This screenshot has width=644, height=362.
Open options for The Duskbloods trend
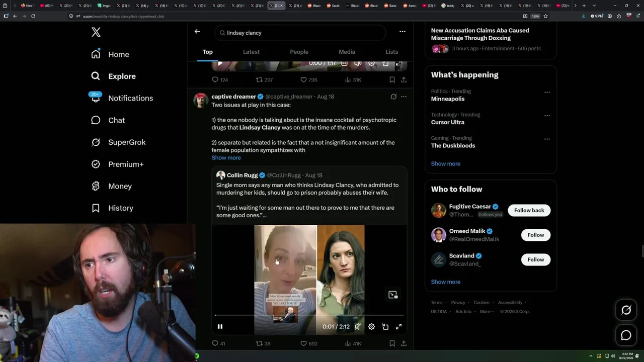(x=547, y=139)
